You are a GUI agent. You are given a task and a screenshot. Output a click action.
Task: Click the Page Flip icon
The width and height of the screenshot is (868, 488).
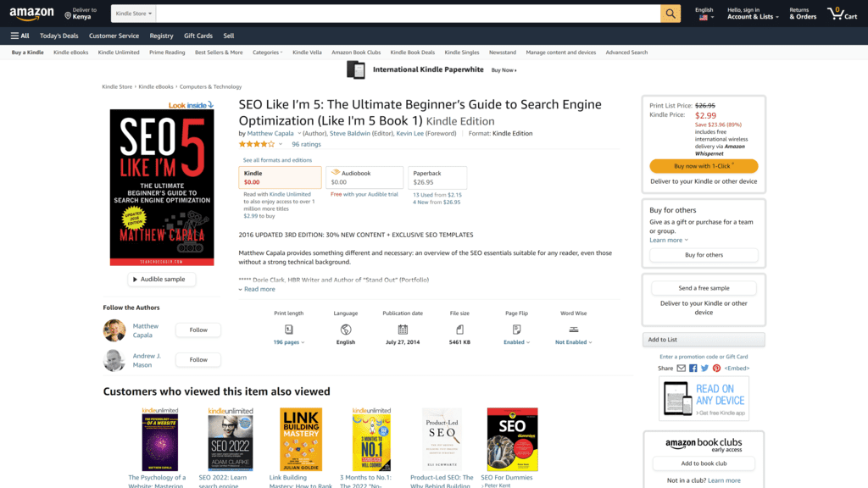(x=516, y=330)
